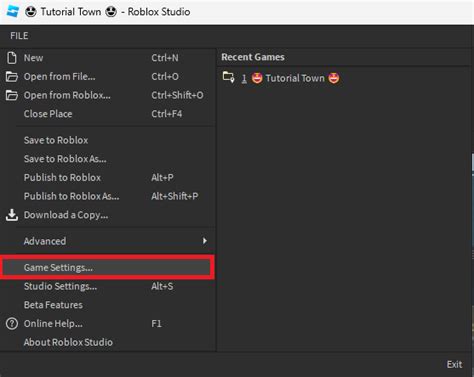Open Game Settings...
This screenshot has width=474, height=377.
pyautogui.click(x=108, y=267)
